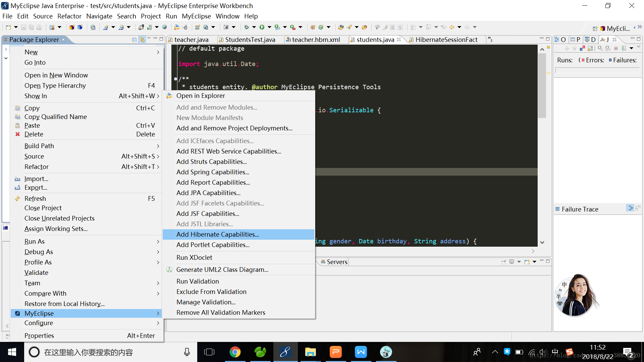Open the teacher.hbm.xml tab

coord(316,40)
